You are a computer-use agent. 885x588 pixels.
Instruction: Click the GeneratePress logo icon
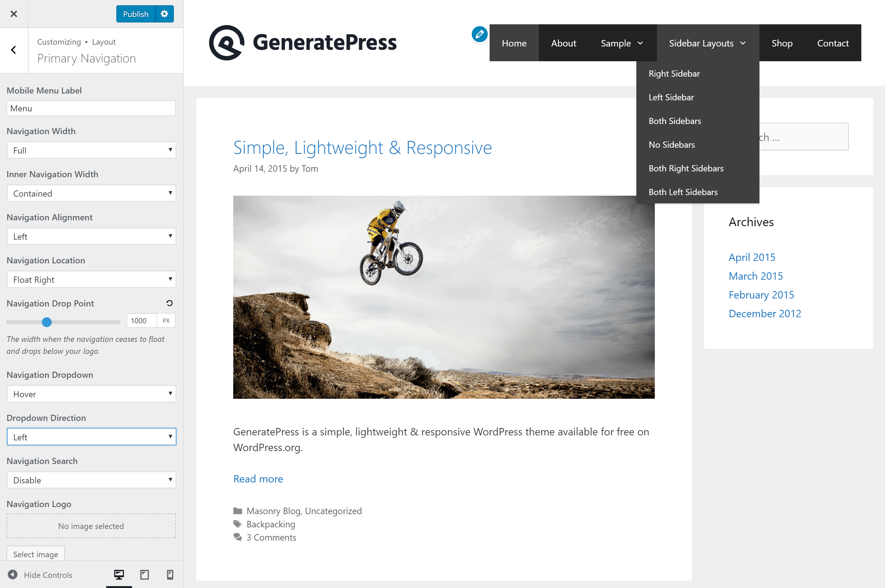(226, 43)
